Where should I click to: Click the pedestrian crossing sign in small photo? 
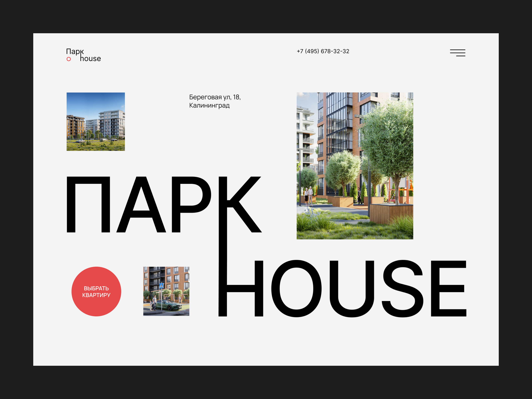(x=161, y=285)
